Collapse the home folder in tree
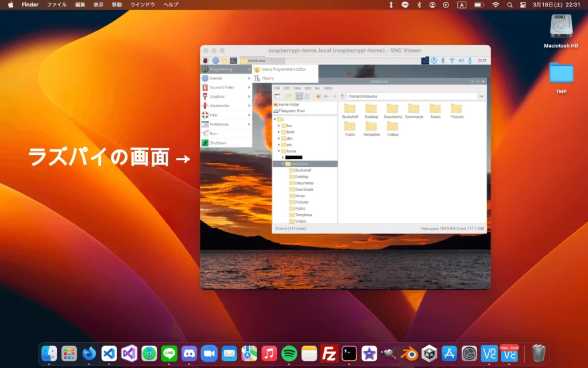588x368 pixels. click(x=278, y=151)
